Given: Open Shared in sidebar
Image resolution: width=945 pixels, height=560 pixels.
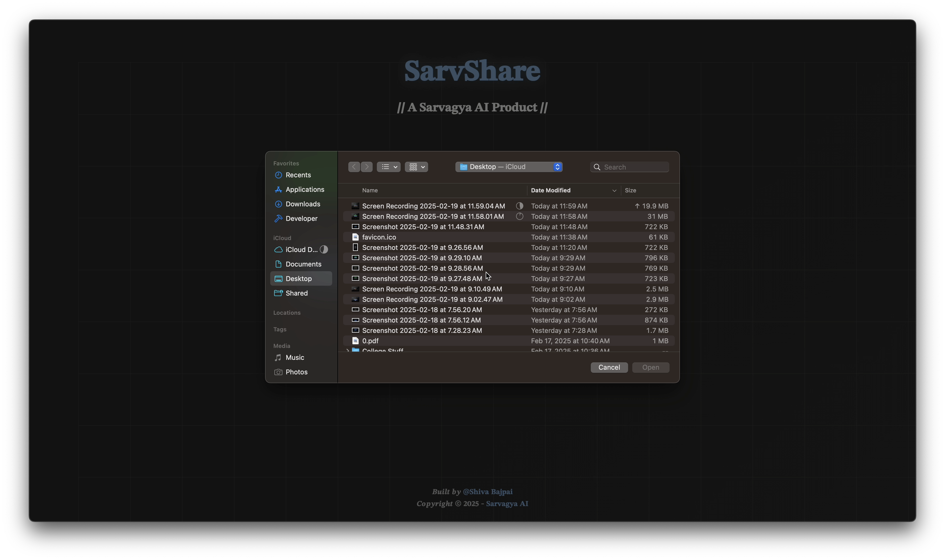Looking at the screenshot, I should point(296,293).
